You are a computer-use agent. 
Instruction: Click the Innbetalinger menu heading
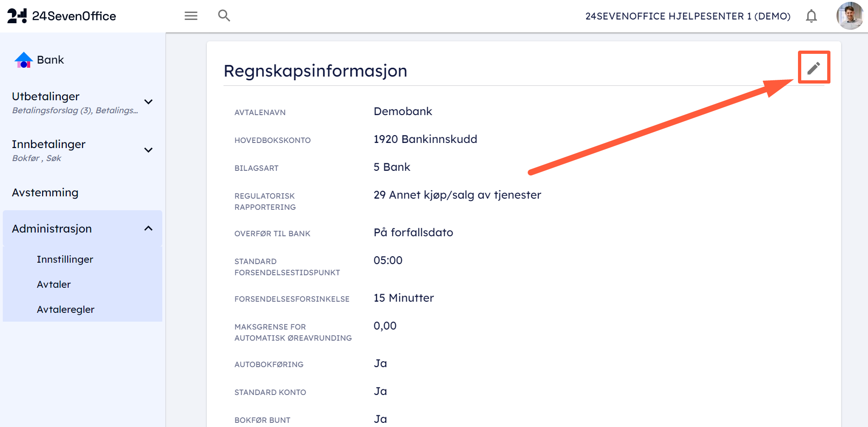(x=49, y=144)
